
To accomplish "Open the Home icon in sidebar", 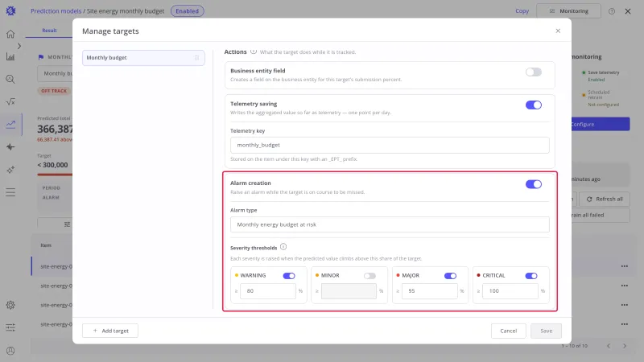I will click(10, 34).
